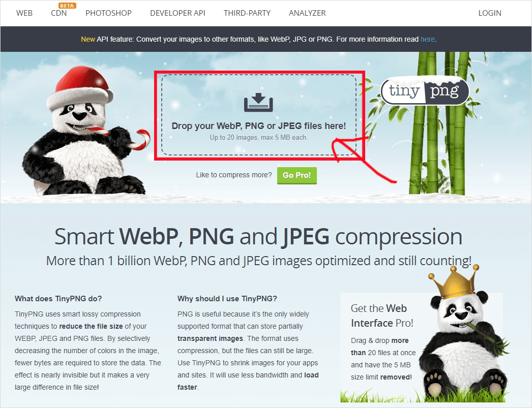Click the tinypng logo badge
Image resolution: width=532 pixels, height=408 pixels.
click(x=425, y=91)
